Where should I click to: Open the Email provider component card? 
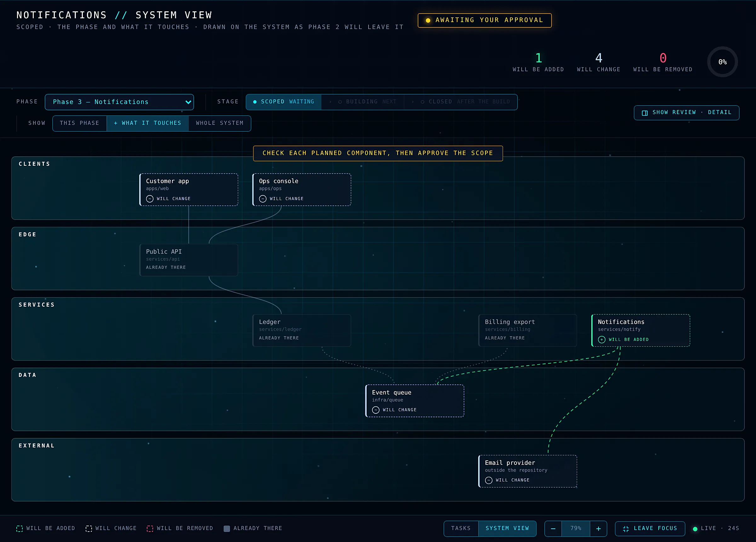point(527,471)
